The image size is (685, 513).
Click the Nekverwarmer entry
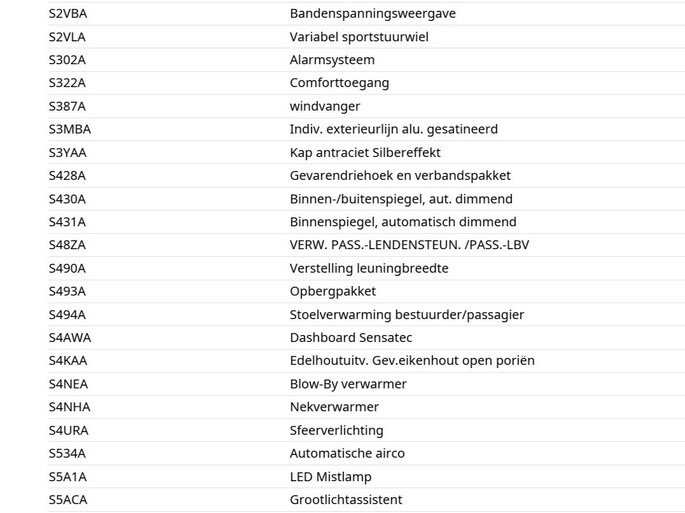(334, 407)
